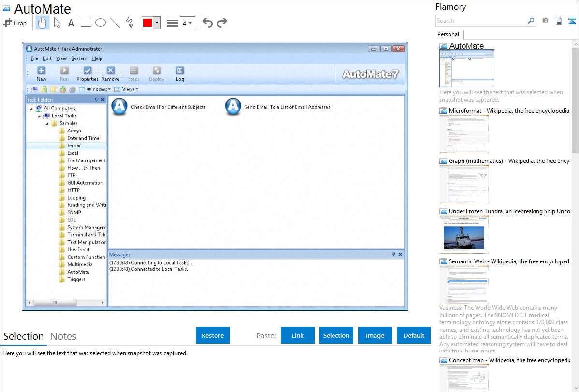Undo the last annotation
Viewport: 579px width, 392px height.
[207, 23]
